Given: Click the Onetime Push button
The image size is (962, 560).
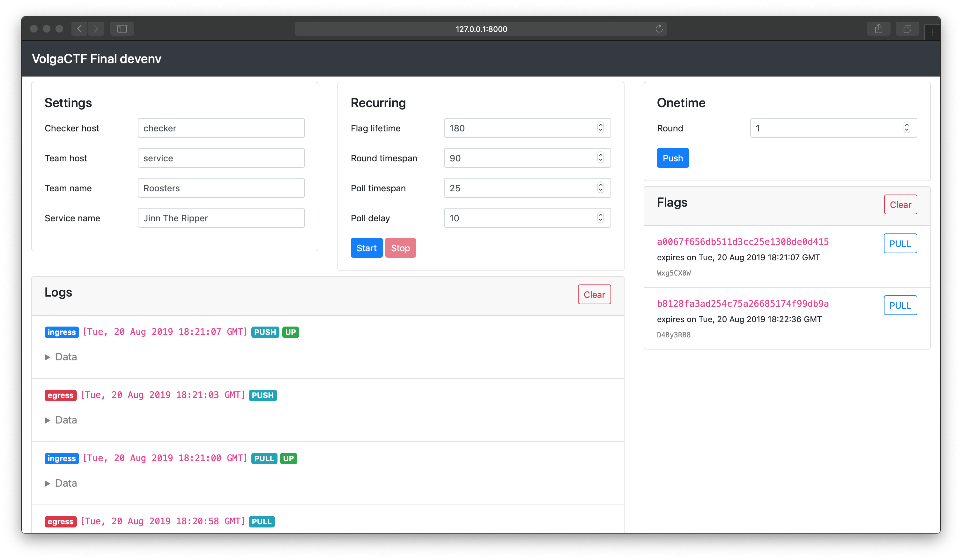Looking at the screenshot, I should tap(673, 158).
